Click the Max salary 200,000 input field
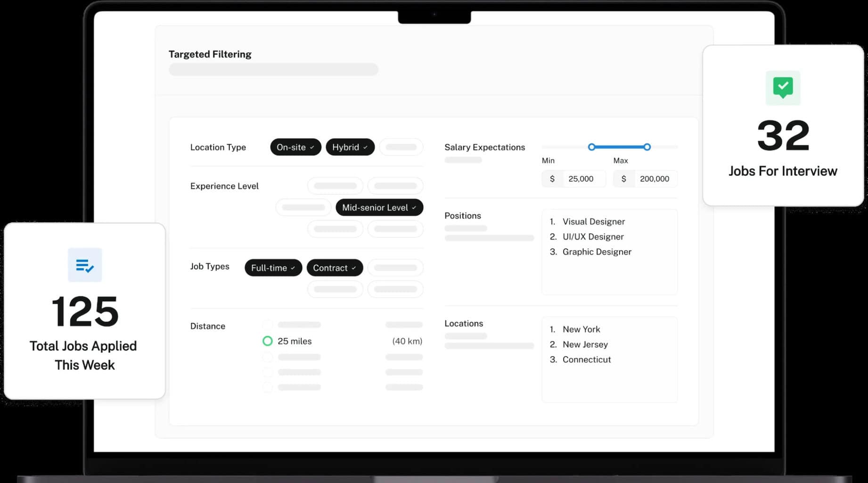The image size is (868, 483). [x=655, y=179]
